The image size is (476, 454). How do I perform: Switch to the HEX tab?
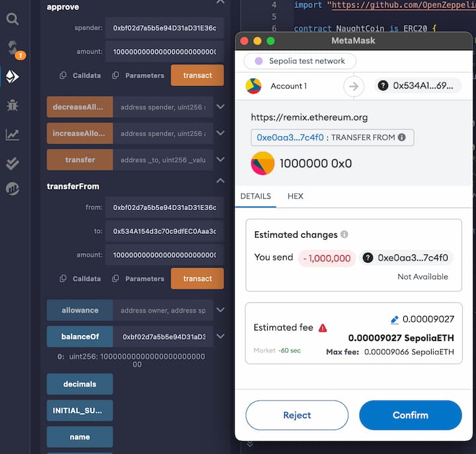(296, 196)
